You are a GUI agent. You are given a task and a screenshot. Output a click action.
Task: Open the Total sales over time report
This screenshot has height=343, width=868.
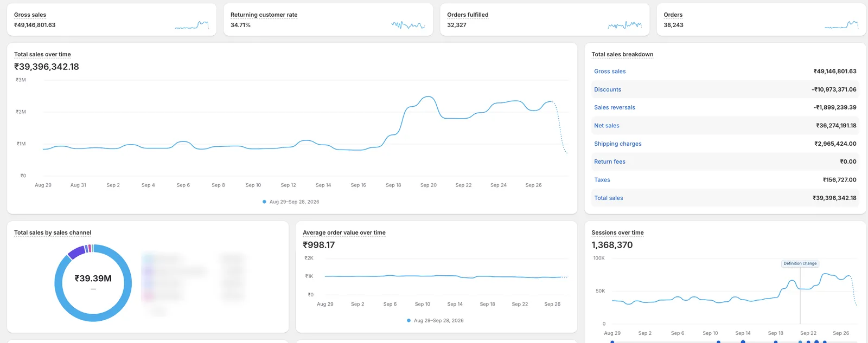click(42, 54)
